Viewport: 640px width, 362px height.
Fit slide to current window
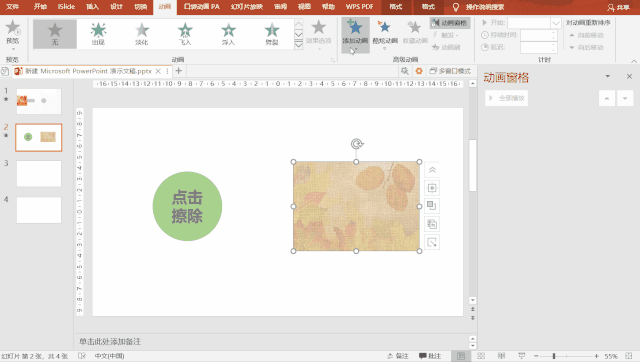[x=629, y=356]
